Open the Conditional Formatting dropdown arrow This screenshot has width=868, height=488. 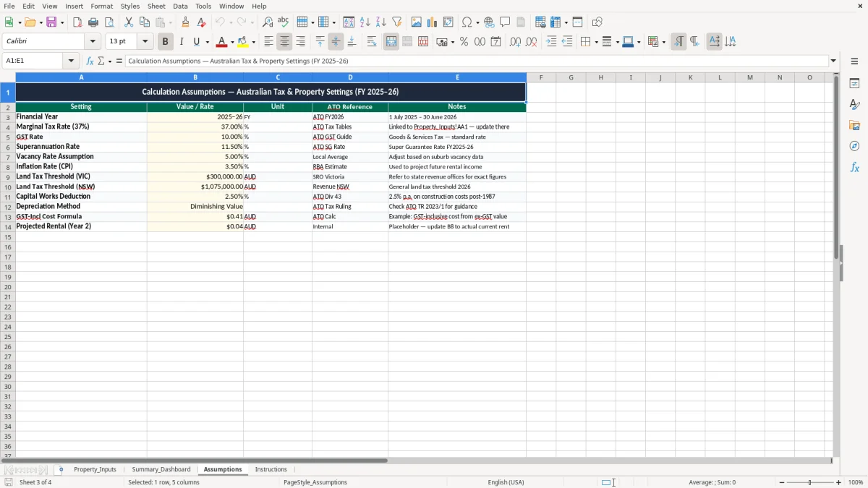click(x=663, y=42)
